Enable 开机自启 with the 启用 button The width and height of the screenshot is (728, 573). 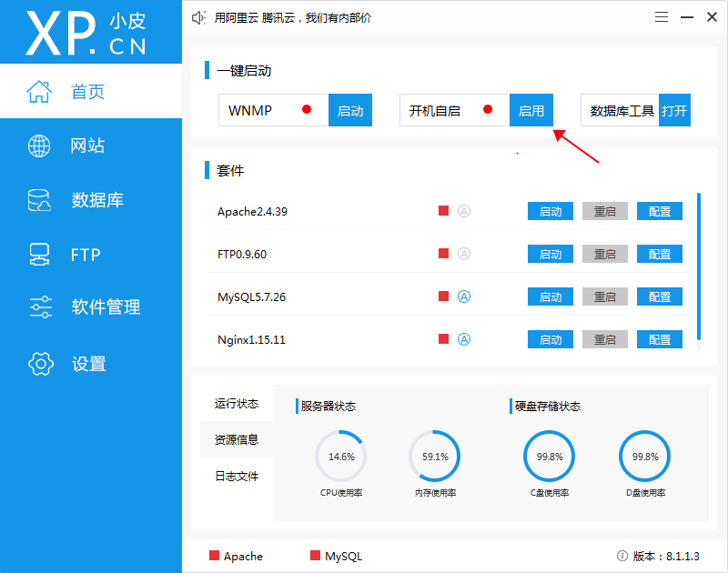pyautogui.click(x=531, y=110)
